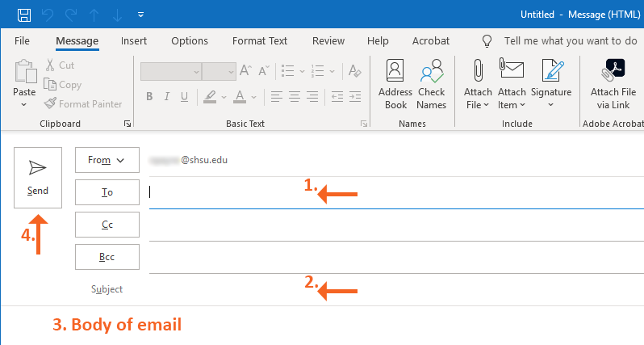644x345 pixels.
Task: Open the font name combo box
Action: coord(170,71)
